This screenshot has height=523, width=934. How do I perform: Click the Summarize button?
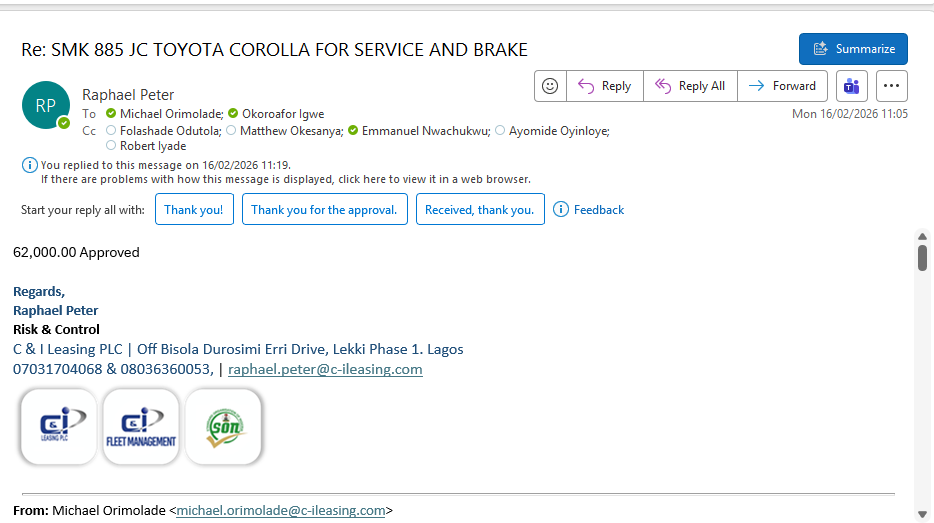tap(853, 49)
